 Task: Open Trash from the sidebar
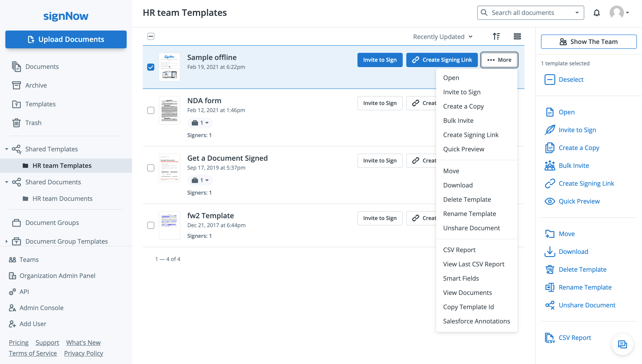pyautogui.click(x=33, y=123)
